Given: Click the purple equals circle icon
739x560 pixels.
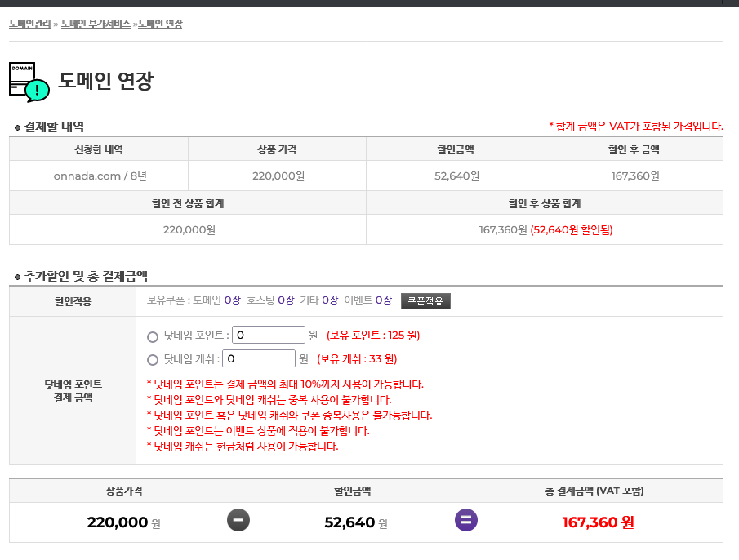Looking at the screenshot, I should pyautogui.click(x=466, y=520).
